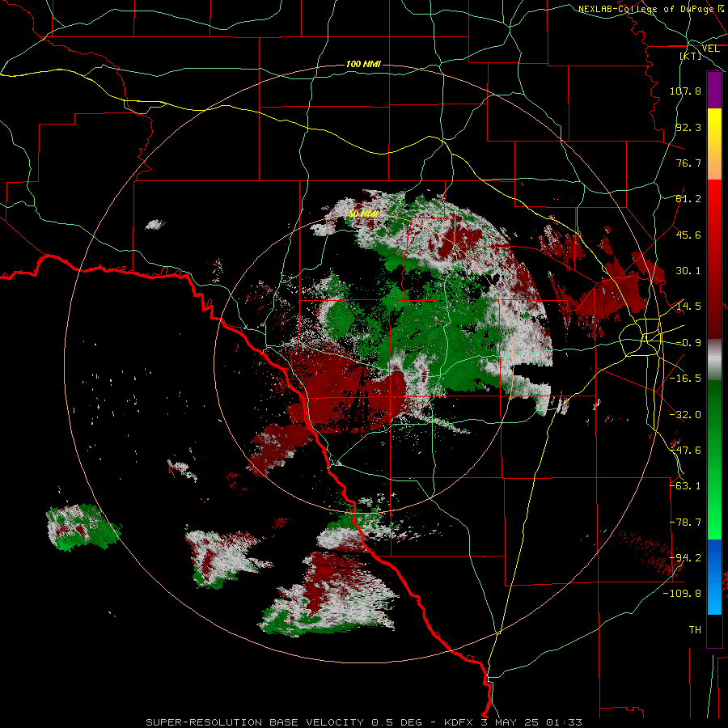Screen dimensions: 728x728
Task: Pick the green segment of velocity color bar
Action: (x=714, y=459)
